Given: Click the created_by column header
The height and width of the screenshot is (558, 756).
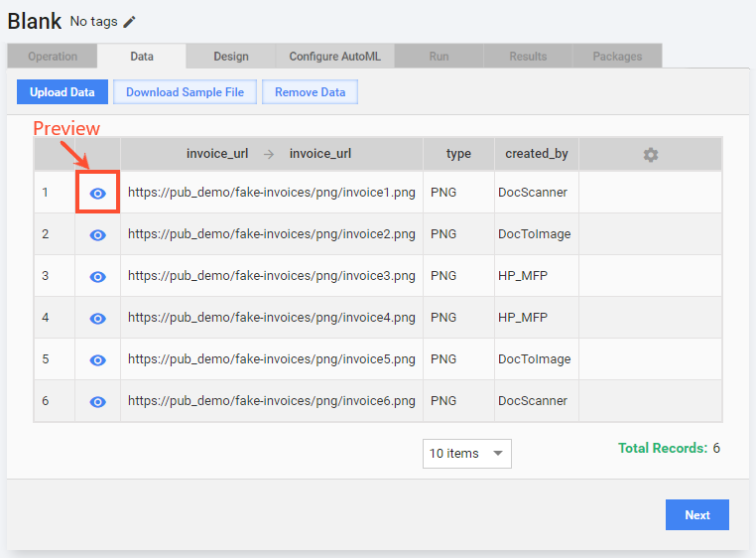Looking at the screenshot, I should pyautogui.click(x=537, y=154).
